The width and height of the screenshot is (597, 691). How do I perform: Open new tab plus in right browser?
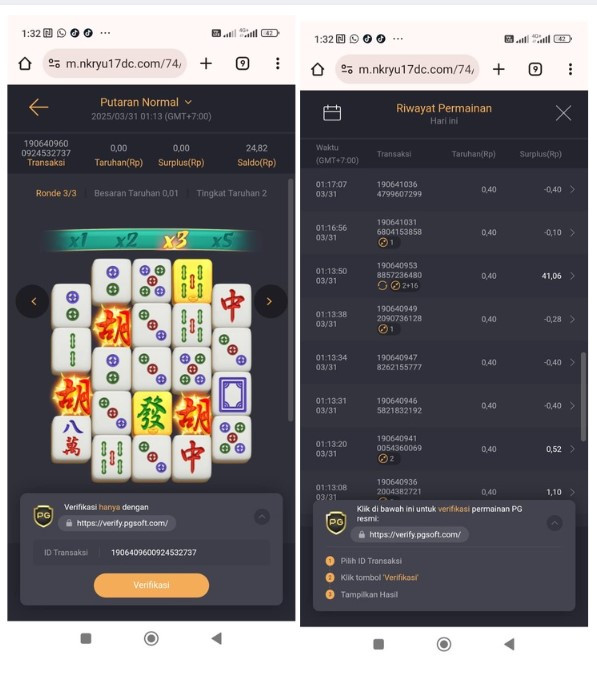[x=499, y=69]
